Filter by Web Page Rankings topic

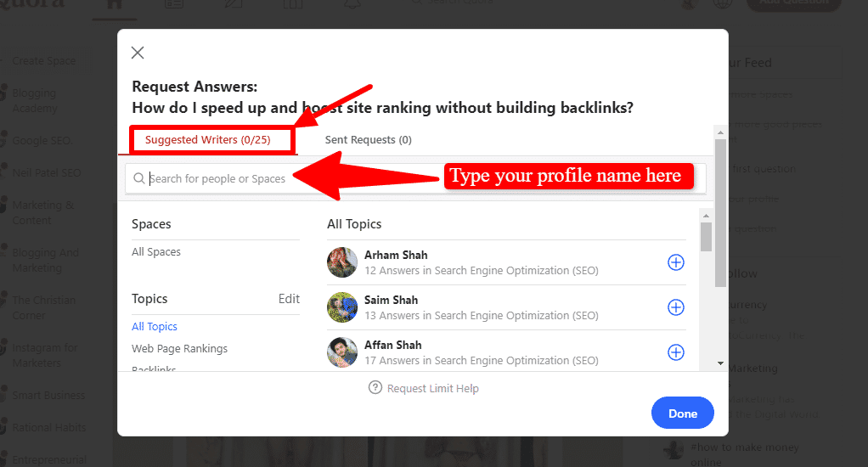click(x=179, y=349)
